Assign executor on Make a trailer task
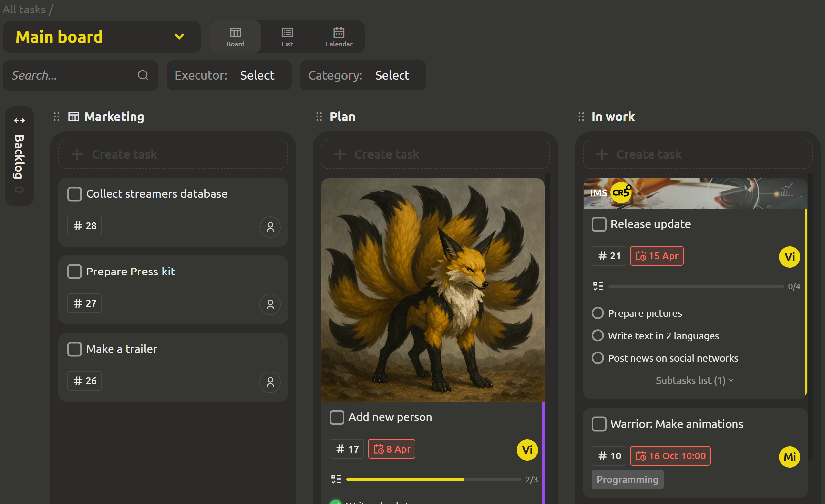 click(x=270, y=382)
